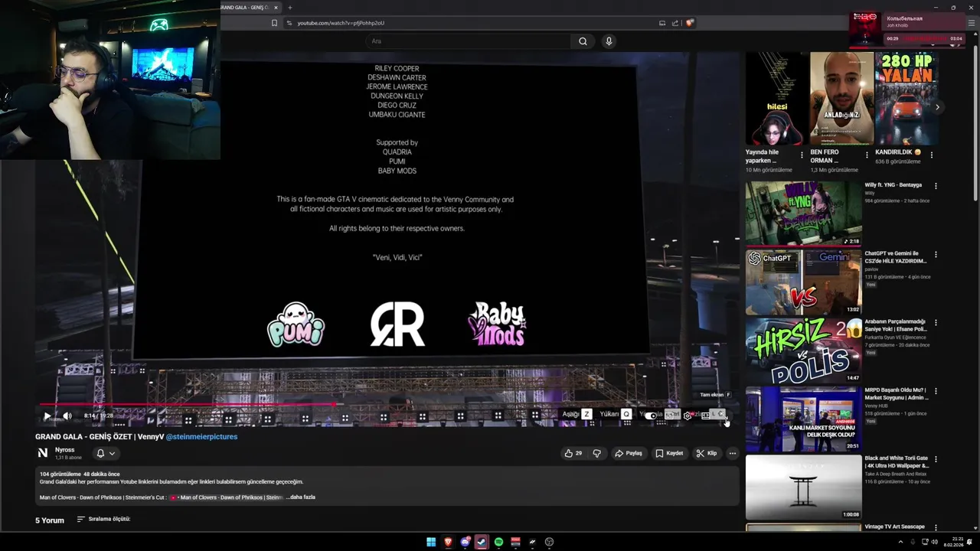The width and height of the screenshot is (980, 551).
Task: Mute the video with the speaker icon
Action: point(67,416)
